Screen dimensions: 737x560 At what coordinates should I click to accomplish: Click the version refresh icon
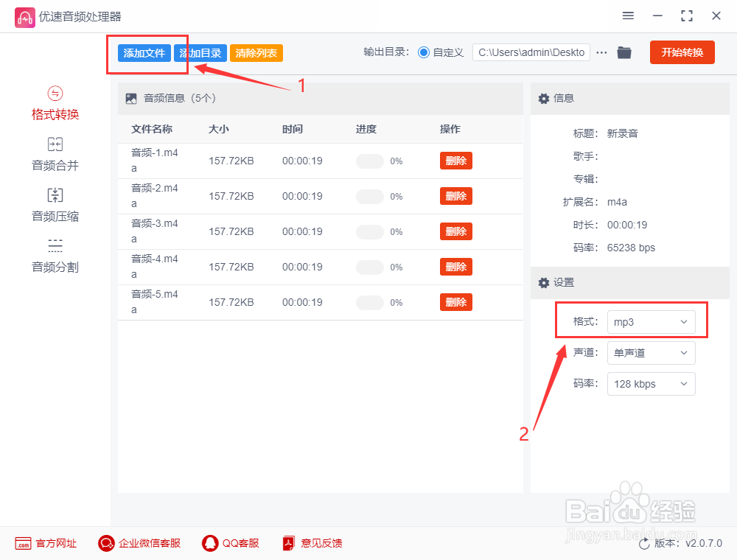(x=644, y=544)
